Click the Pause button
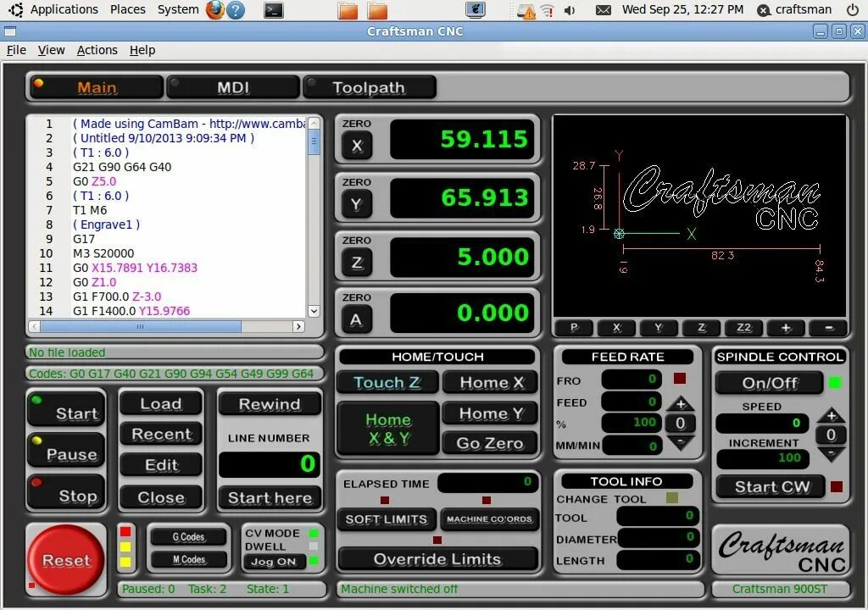The height and width of the screenshot is (610, 868). [66, 451]
